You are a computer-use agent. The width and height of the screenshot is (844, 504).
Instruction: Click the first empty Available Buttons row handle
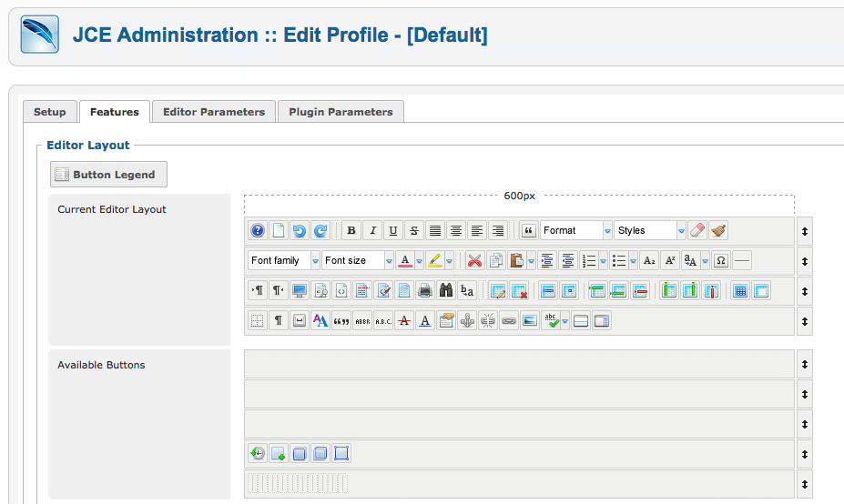click(x=805, y=364)
